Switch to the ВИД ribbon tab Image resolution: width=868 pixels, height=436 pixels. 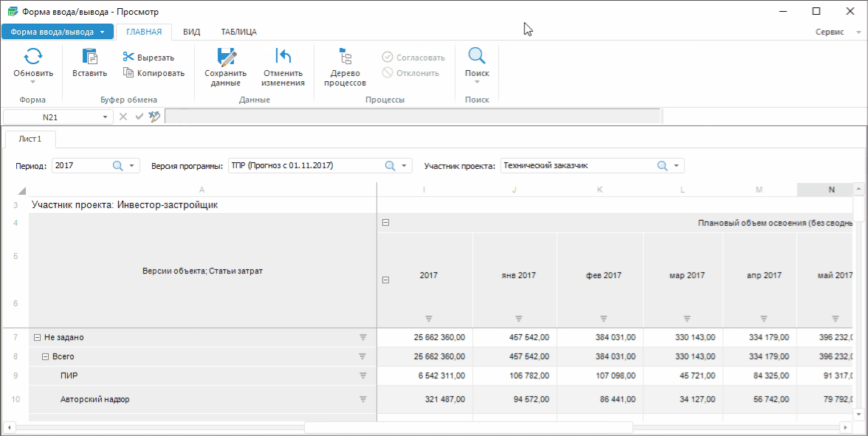coord(191,32)
